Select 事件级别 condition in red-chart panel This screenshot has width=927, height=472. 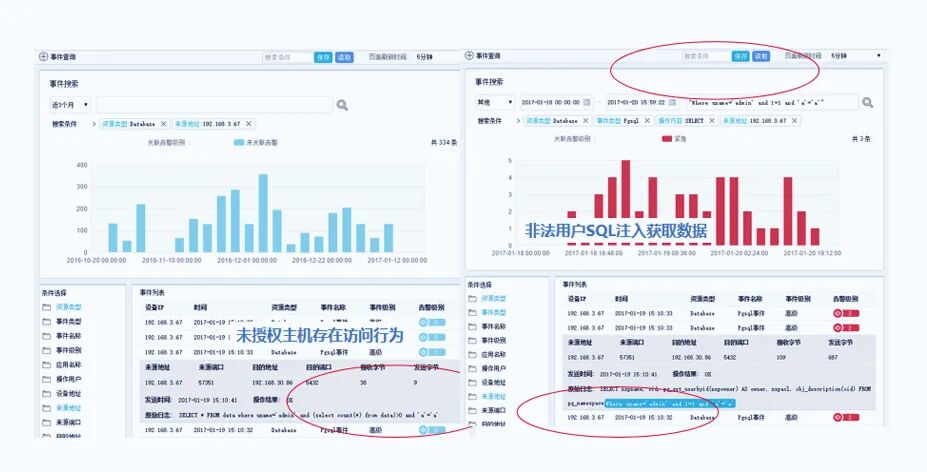[x=494, y=341]
